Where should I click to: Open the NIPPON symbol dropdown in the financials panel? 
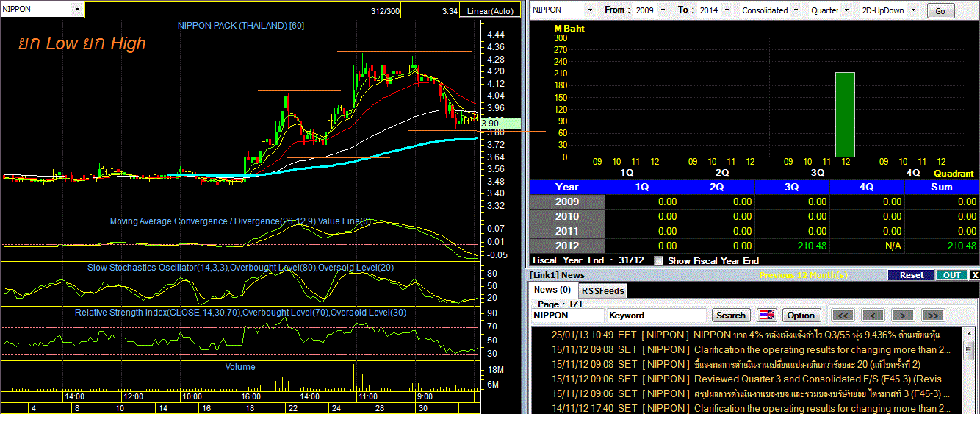tap(589, 10)
